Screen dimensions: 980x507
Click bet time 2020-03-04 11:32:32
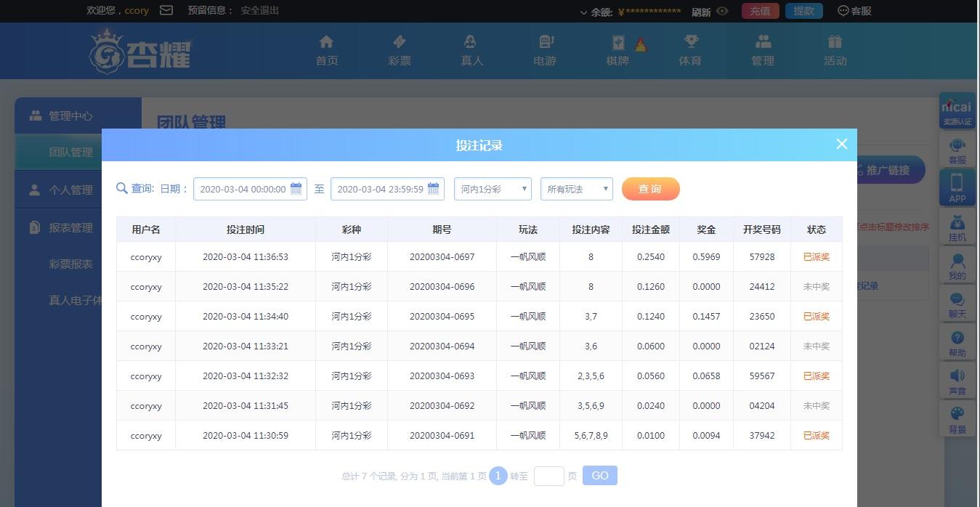pos(246,376)
